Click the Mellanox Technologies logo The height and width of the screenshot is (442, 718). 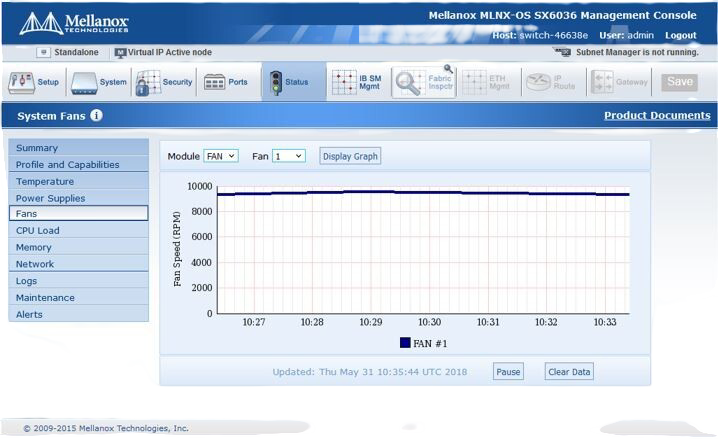[x=74, y=23]
